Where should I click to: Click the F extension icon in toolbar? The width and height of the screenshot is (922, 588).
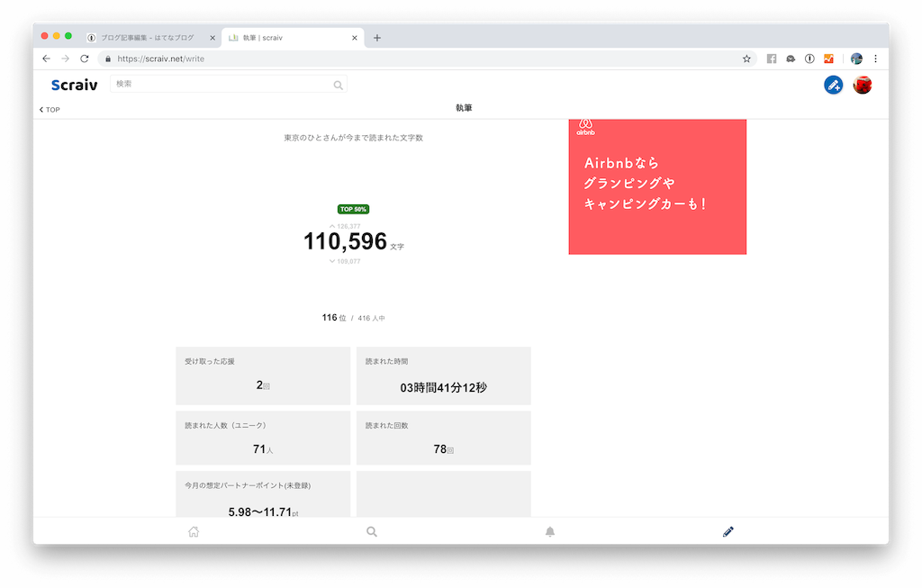pyautogui.click(x=772, y=59)
